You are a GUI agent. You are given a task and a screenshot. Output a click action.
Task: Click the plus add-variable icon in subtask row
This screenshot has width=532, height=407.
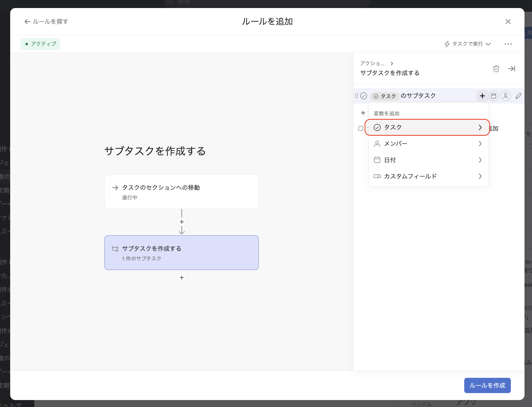[x=482, y=96]
